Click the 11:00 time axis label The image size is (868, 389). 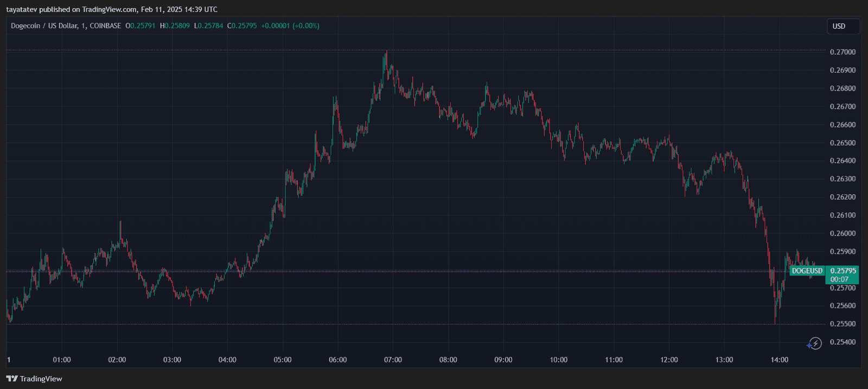[614, 360]
